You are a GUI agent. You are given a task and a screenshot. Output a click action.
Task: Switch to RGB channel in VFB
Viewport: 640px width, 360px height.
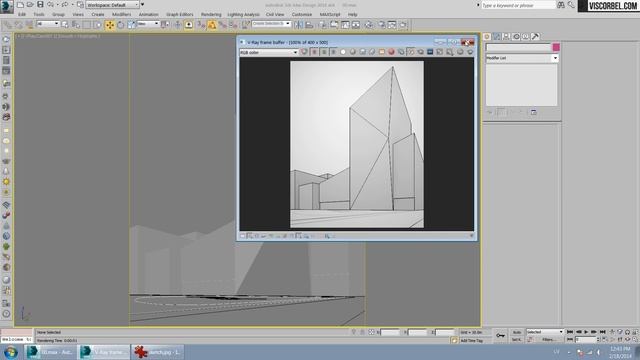point(304,52)
